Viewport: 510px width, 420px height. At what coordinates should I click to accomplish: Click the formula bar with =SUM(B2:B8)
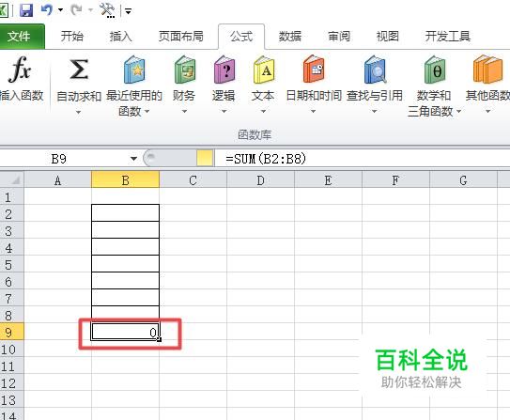tap(363, 159)
